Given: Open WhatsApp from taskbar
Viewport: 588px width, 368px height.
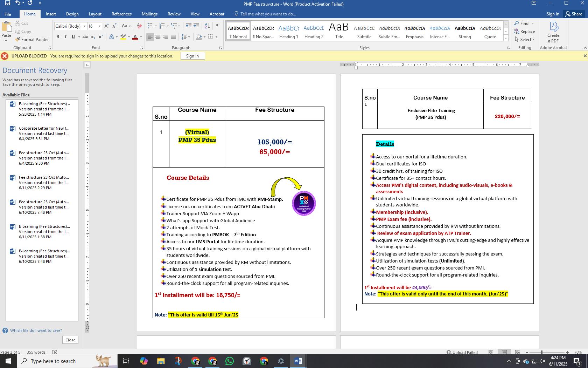Looking at the screenshot, I should (x=229, y=361).
